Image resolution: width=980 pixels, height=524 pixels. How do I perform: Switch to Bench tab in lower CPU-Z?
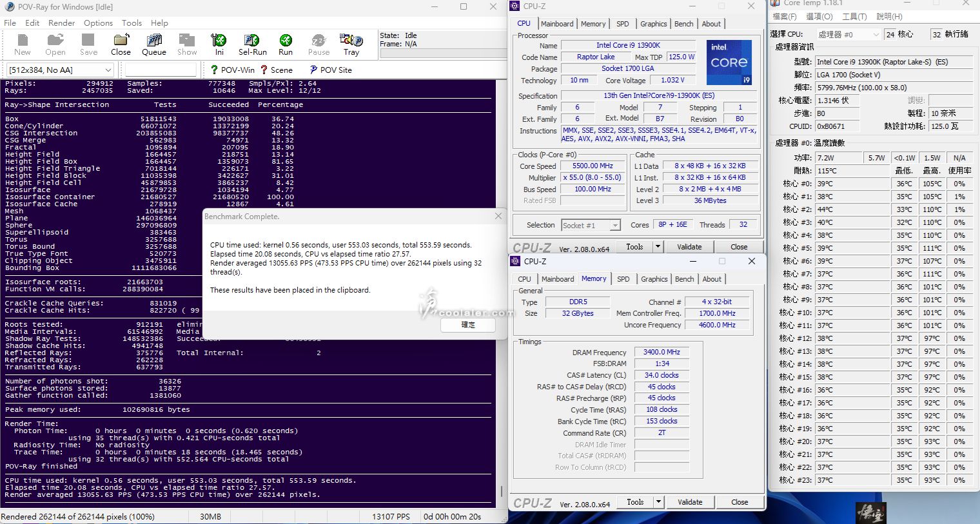coord(685,279)
